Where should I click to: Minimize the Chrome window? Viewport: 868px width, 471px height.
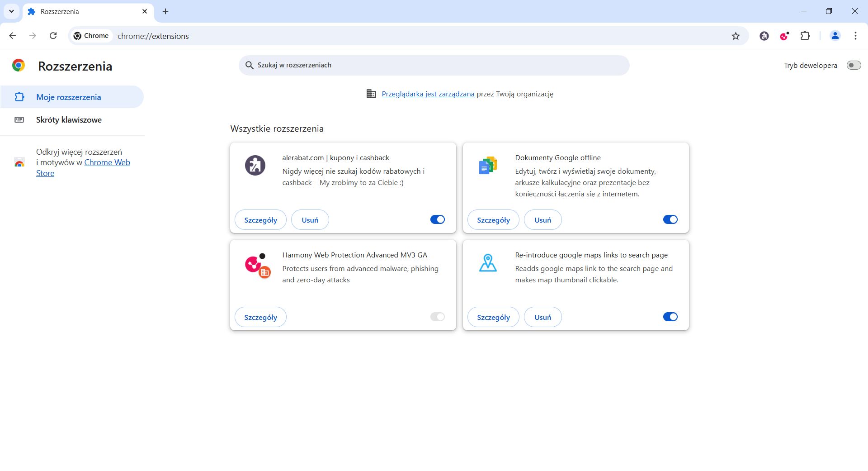click(x=803, y=11)
